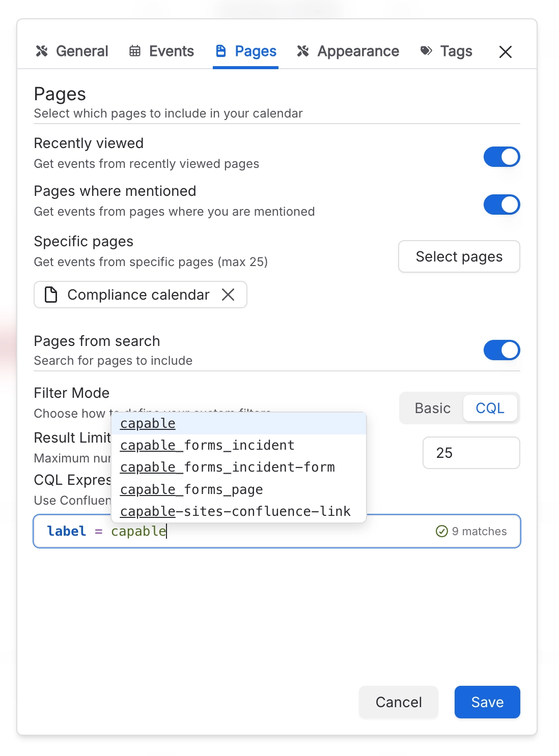The height and width of the screenshot is (756, 559).
Task: Open the General tab
Action: [x=72, y=51]
